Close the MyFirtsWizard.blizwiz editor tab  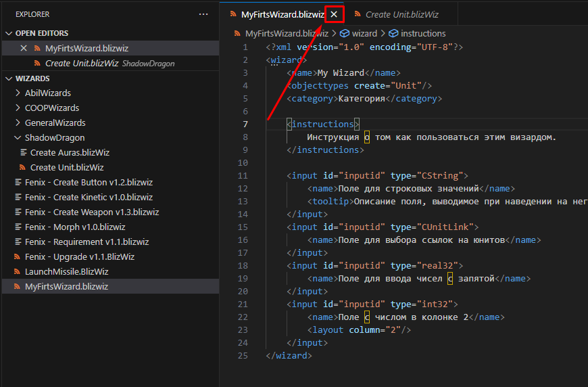(x=334, y=14)
